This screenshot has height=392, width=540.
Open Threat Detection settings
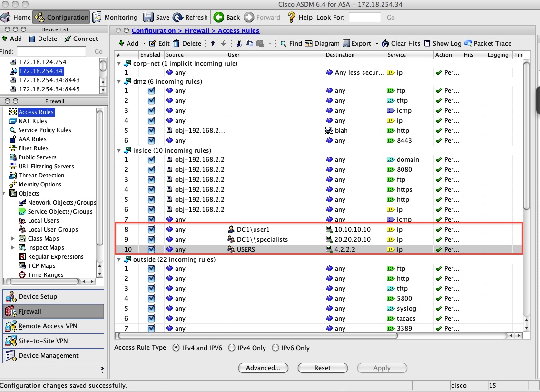point(41,175)
